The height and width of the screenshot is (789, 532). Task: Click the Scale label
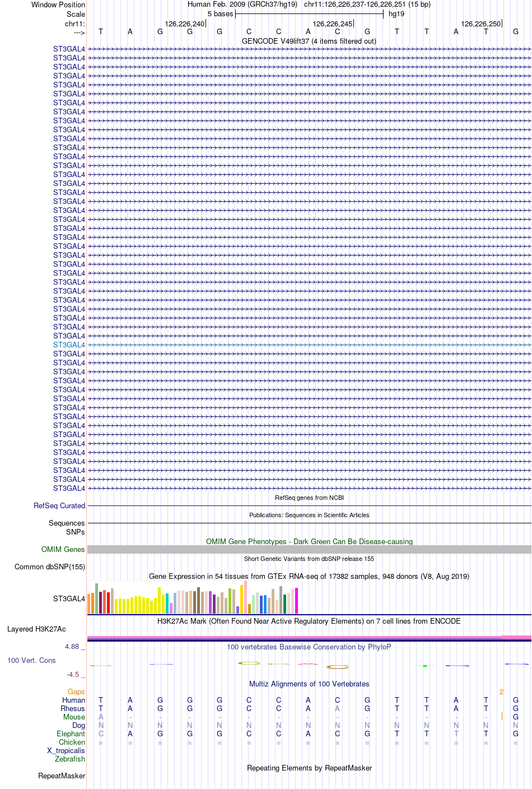[76, 14]
